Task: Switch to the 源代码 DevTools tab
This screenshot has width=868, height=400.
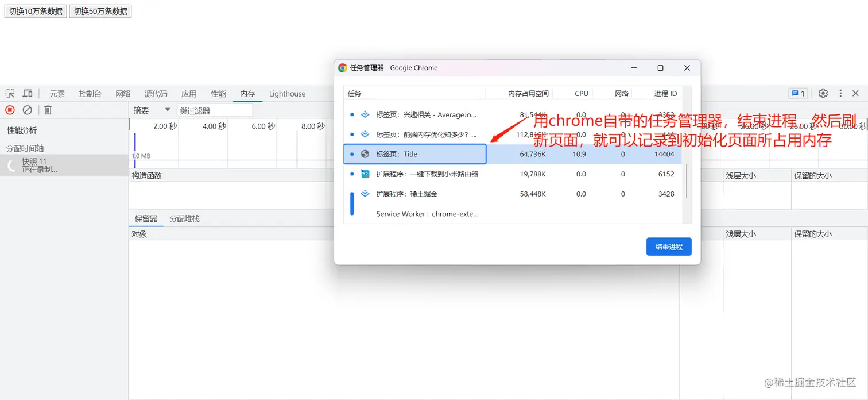Action: (x=156, y=94)
